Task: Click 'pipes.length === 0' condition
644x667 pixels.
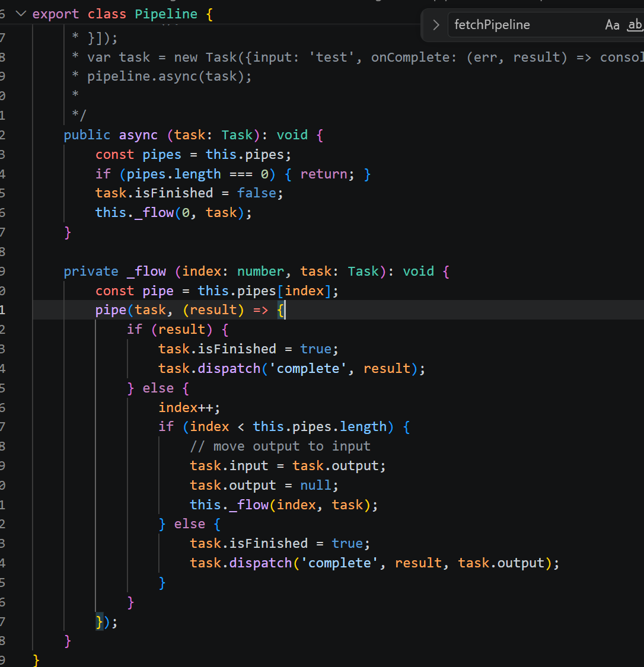Action: (x=197, y=174)
